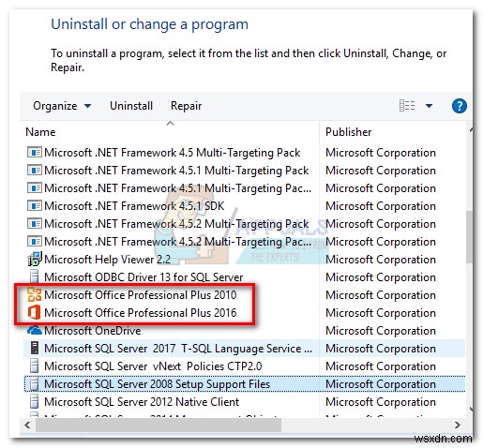Open the Organize dropdown menu
Image resolution: width=483 pixels, height=448 pixels.
point(62,106)
